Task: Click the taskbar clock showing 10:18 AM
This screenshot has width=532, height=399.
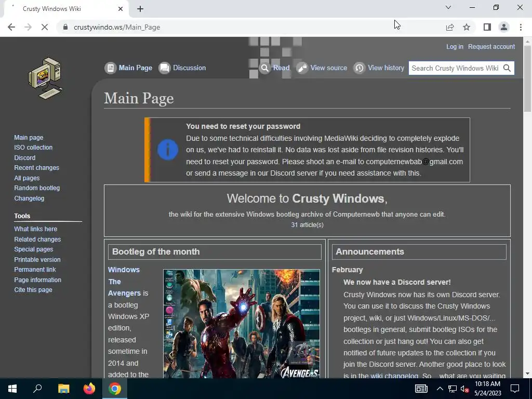Action: (487, 389)
